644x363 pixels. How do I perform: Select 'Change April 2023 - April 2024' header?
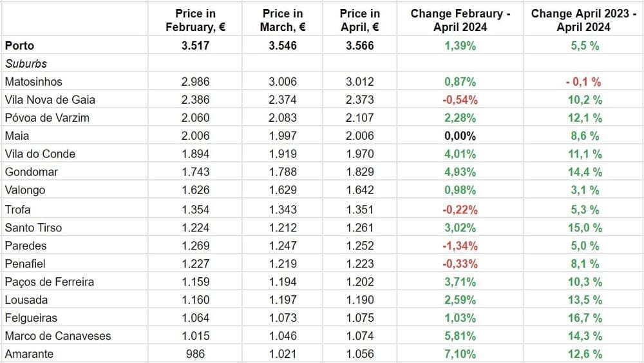(583, 20)
